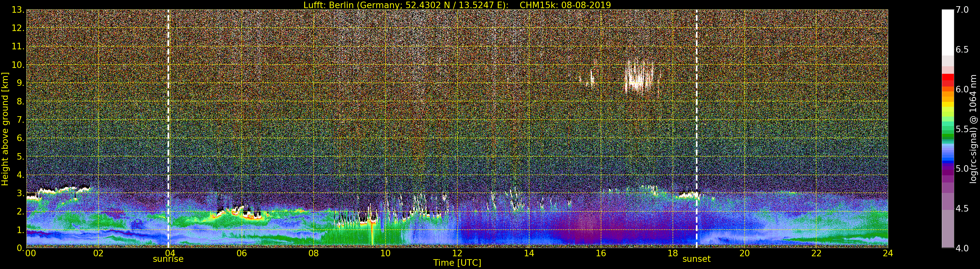Click the plot title "Lufft: Berlin (Germany...)"

457,5
